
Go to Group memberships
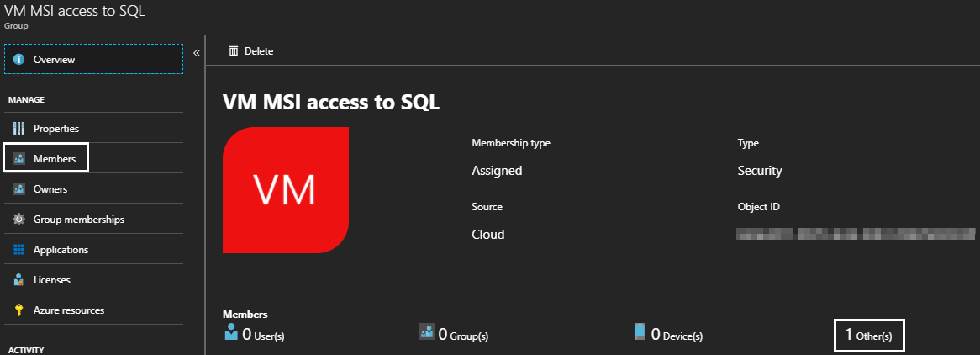79,220
